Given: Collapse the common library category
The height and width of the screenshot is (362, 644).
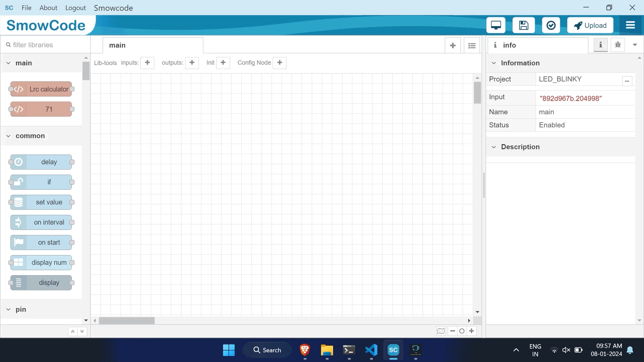Looking at the screenshot, I should click(8, 136).
